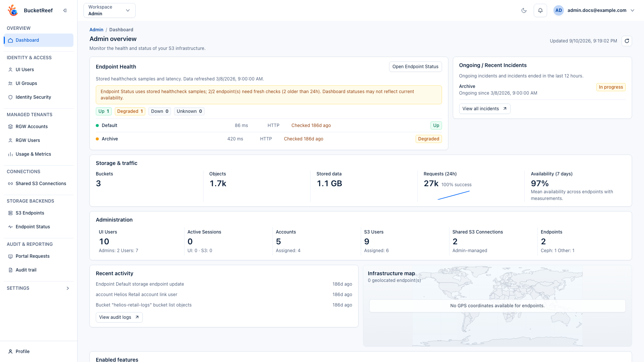Click the UI Users count 10 card
This screenshot has width=644, height=362.
pyautogui.click(x=140, y=241)
